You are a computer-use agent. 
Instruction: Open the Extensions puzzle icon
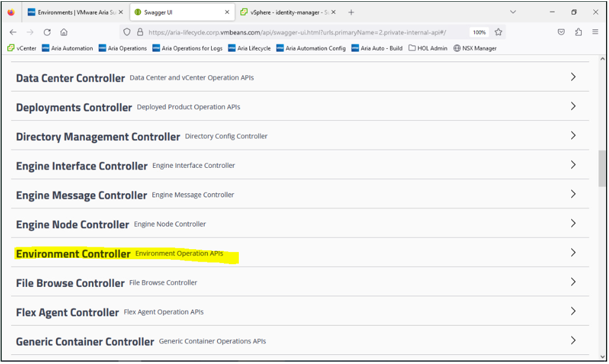[578, 32]
